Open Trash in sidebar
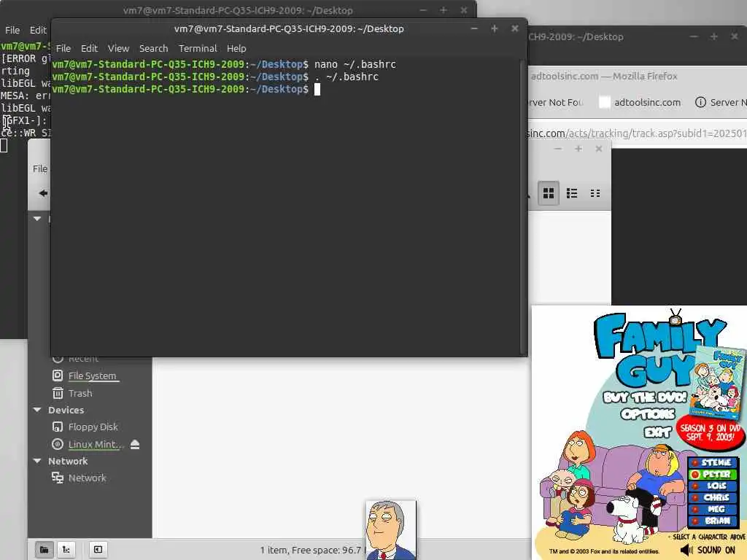Image resolution: width=747 pixels, height=560 pixels. point(80,393)
